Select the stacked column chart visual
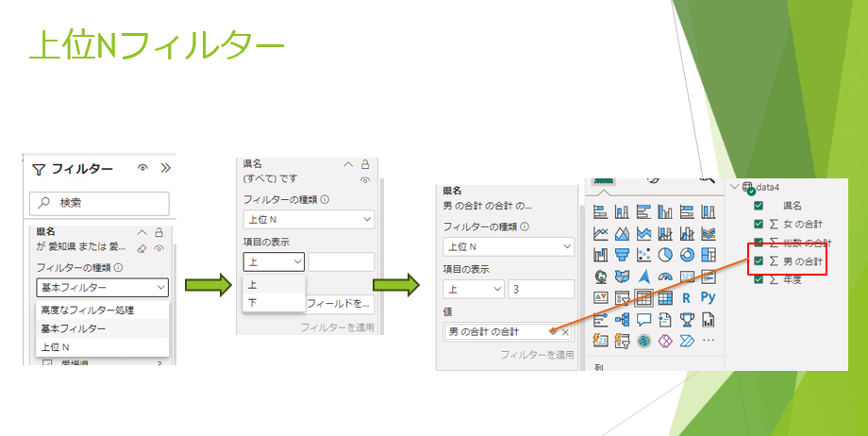868x436 pixels. (622, 211)
